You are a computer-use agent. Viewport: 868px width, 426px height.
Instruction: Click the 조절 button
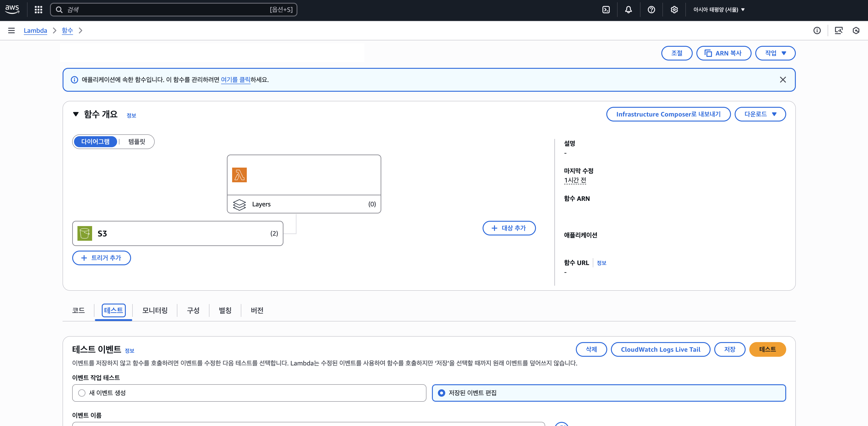tap(677, 53)
